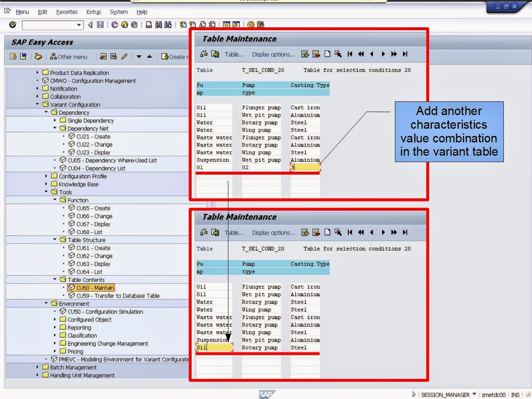Open the Extras menu
532x399 pixels.
point(93,12)
